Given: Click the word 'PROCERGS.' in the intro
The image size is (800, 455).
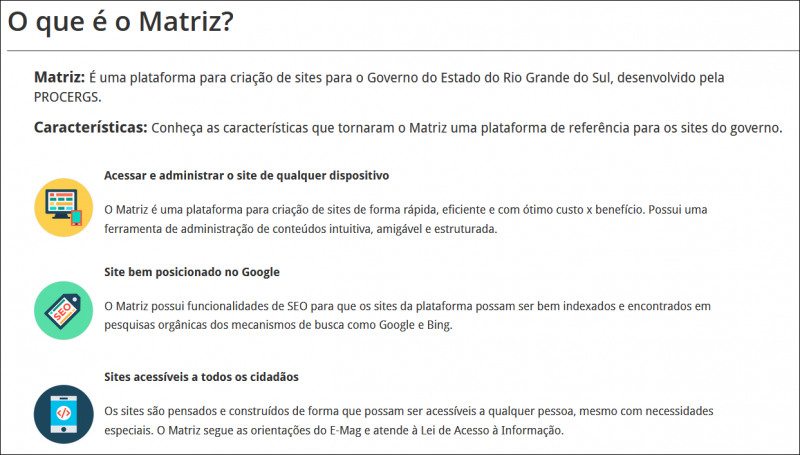Looking at the screenshot, I should tap(68, 97).
